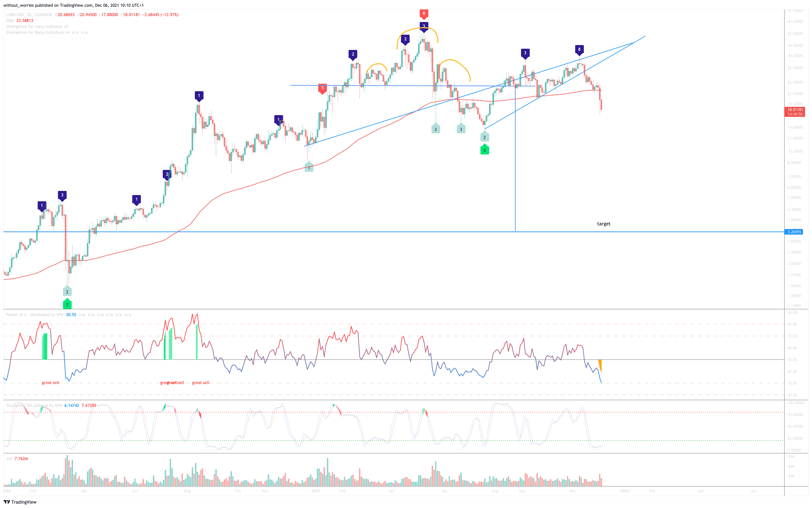The height and width of the screenshot is (508, 812).
Task: Click 'Divergence for many indicator v3' legend
Action: point(37,27)
